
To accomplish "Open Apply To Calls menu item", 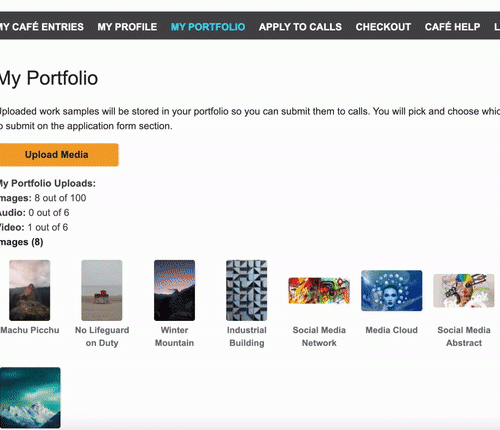I will [300, 27].
